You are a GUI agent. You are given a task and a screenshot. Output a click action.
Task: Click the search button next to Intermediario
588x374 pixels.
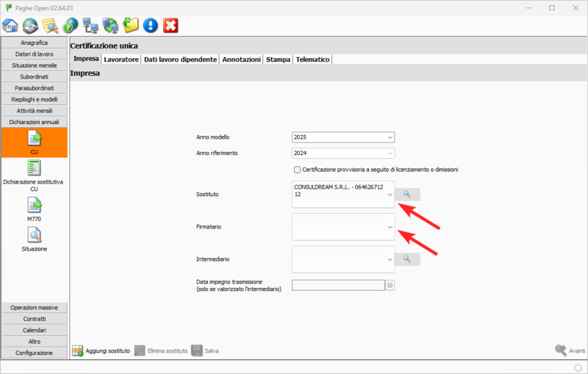click(407, 259)
